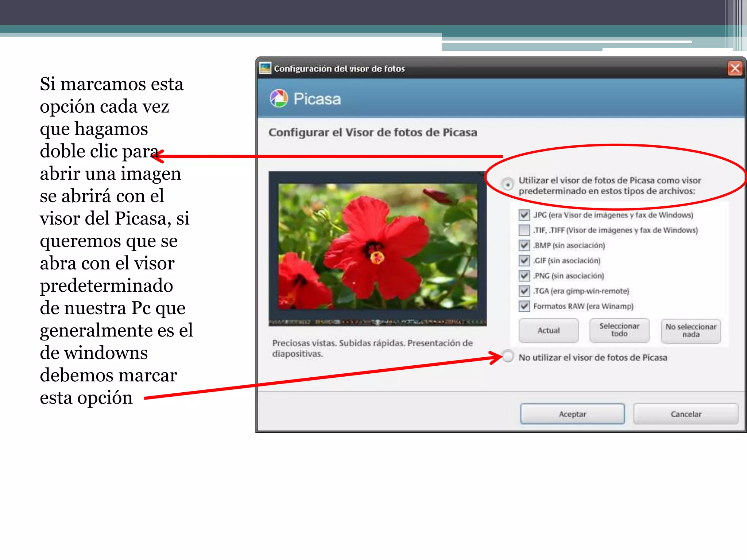The image size is (747, 560).
Task: Toggle the .GIF file type checkbox
Action: [x=524, y=260]
